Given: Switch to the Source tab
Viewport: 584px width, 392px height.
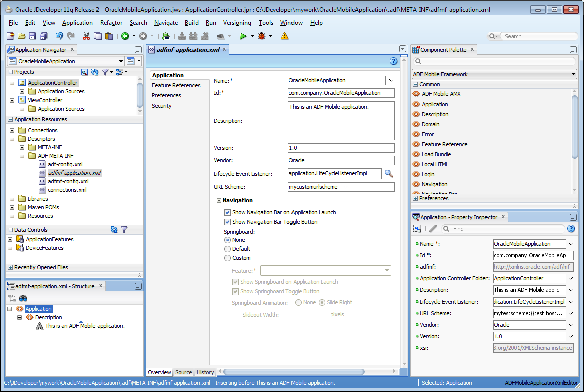Looking at the screenshot, I should pos(183,372).
